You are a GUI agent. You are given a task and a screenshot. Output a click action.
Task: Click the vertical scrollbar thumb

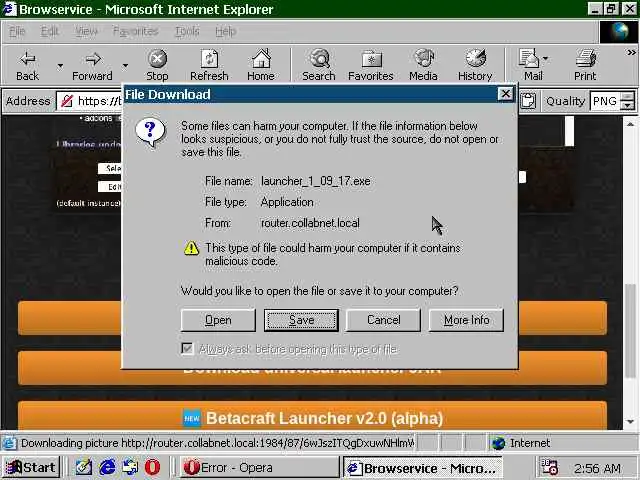pos(631,331)
